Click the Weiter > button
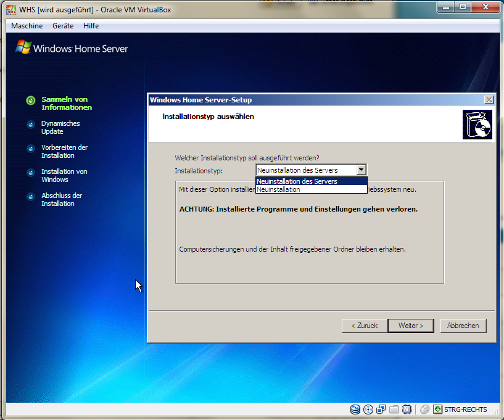 point(411,326)
